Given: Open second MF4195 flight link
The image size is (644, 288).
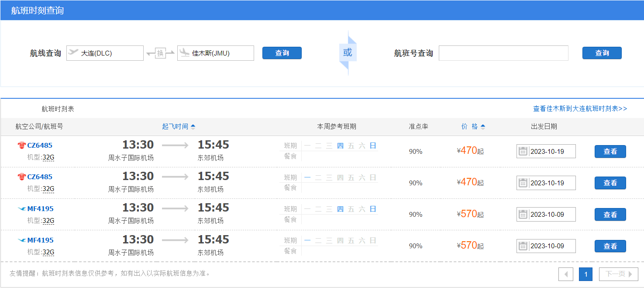Looking at the screenshot, I should [41, 240].
